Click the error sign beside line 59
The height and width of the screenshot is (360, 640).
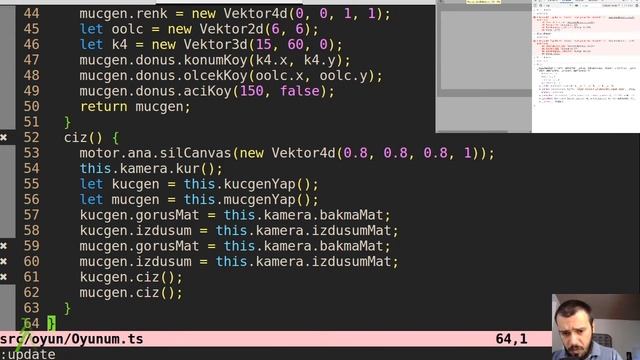(4, 246)
